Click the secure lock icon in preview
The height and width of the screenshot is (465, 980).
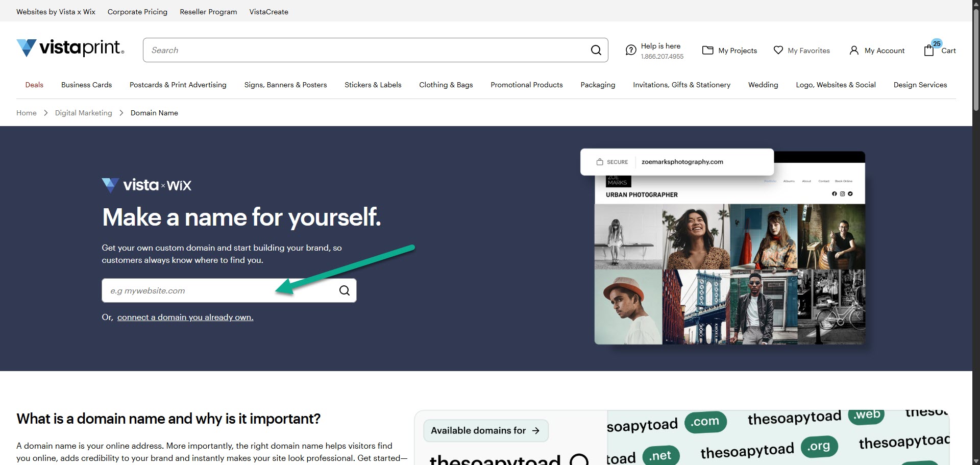click(600, 162)
